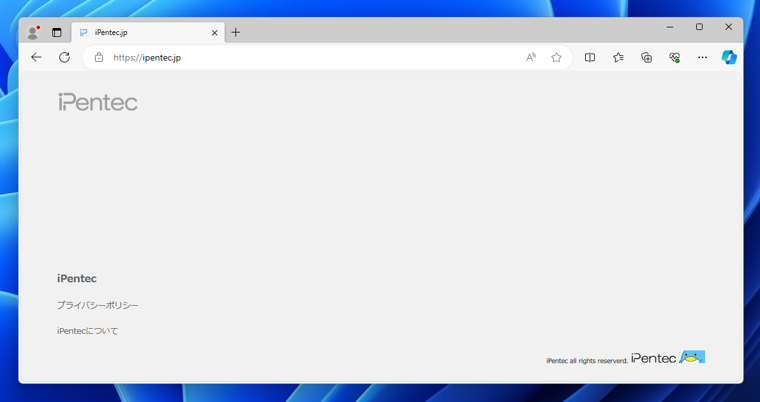Close the Edge browser window
The image size is (760, 402).
(x=728, y=27)
